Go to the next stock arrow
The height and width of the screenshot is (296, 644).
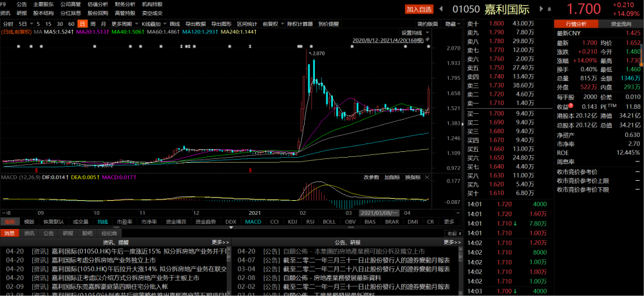point(542,8)
